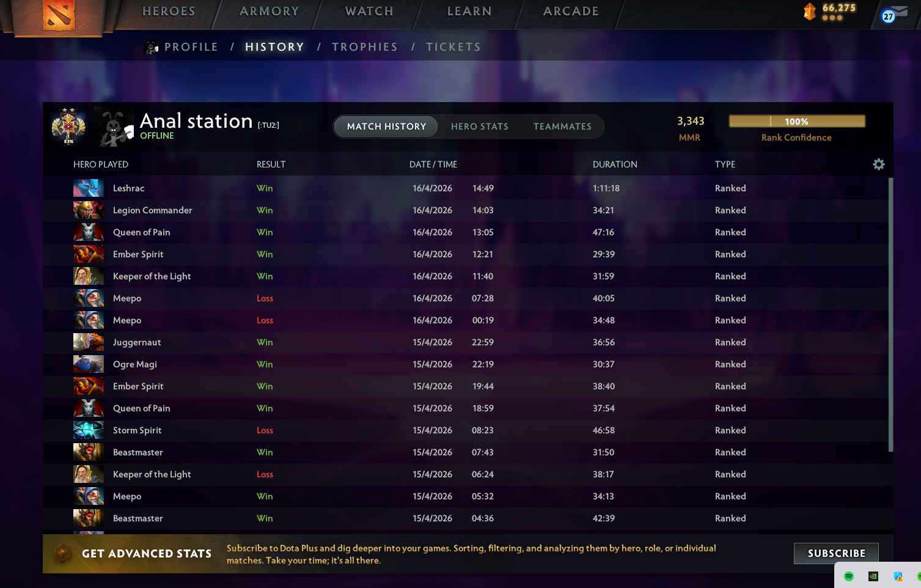Switch to the TEAMMATES tab
This screenshot has width=921, height=588.
[562, 127]
